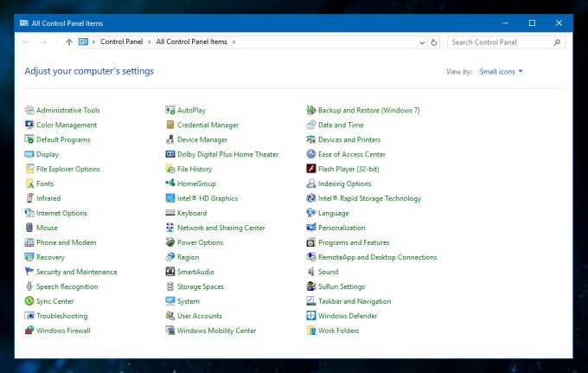Expand the address bar history dropdown

click(422, 42)
